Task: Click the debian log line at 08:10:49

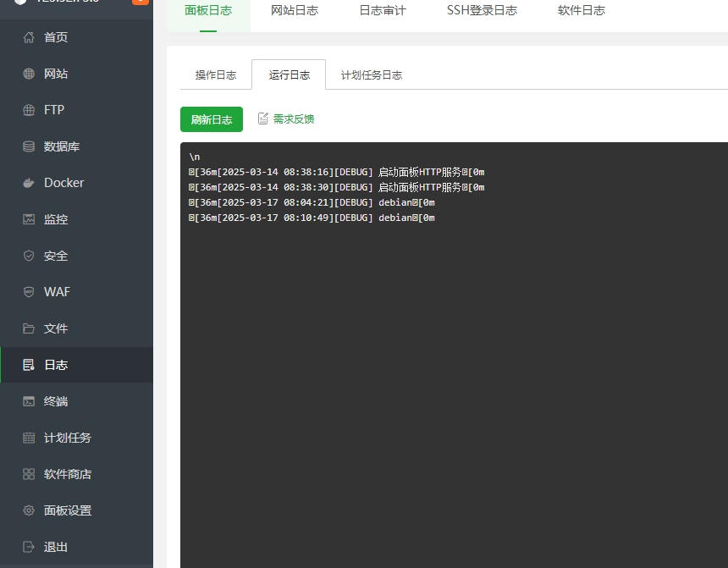Action: tap(312, 218)
